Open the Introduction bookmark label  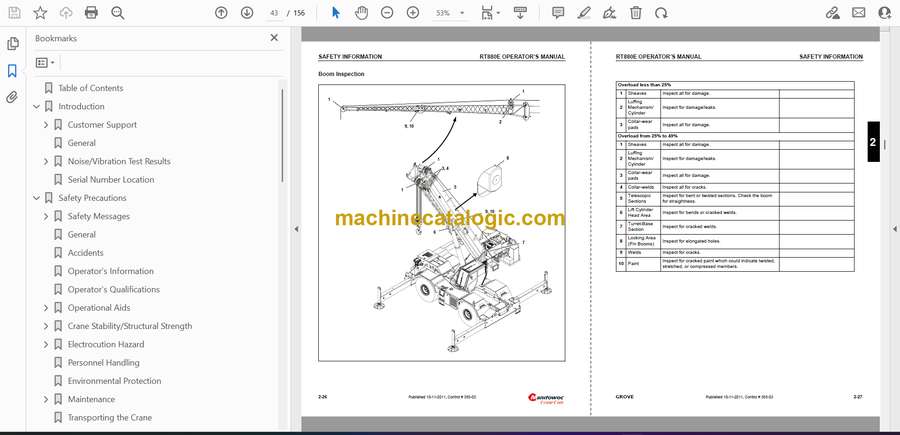click(x=81, y=106)
